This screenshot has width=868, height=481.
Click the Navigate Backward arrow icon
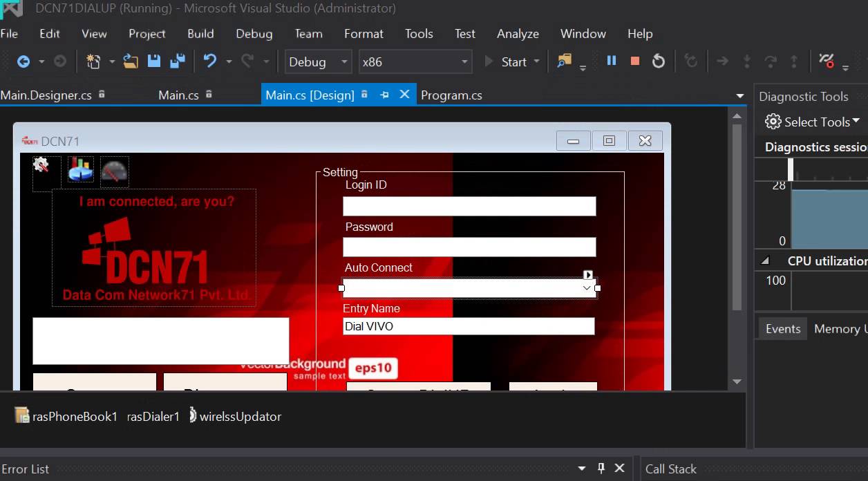23,62
